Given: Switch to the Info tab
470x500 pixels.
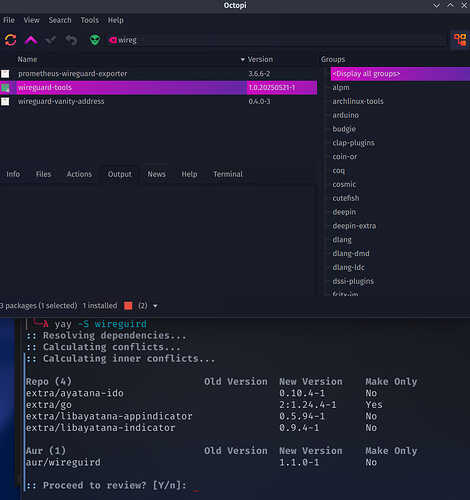Looking at the screenshot, I should pyautogui.click(x=13, y=174).
